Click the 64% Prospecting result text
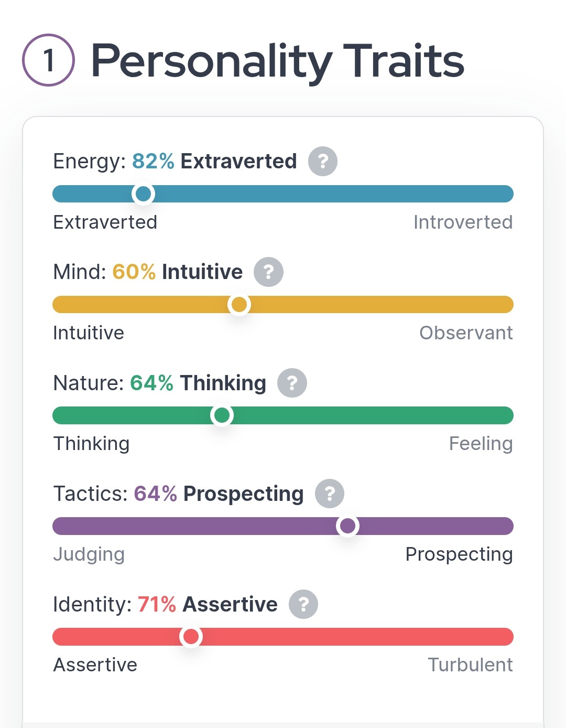The image size is (566, 728). [219, 494]
